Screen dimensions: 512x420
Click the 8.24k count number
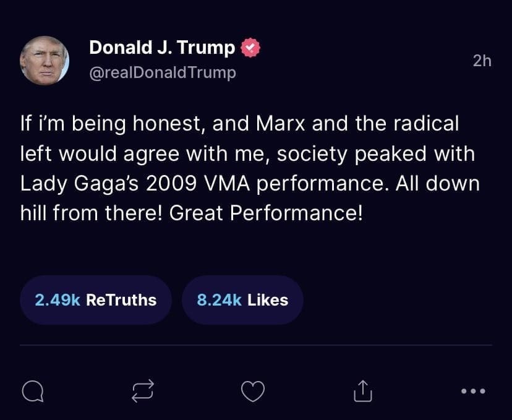point(219,300)
